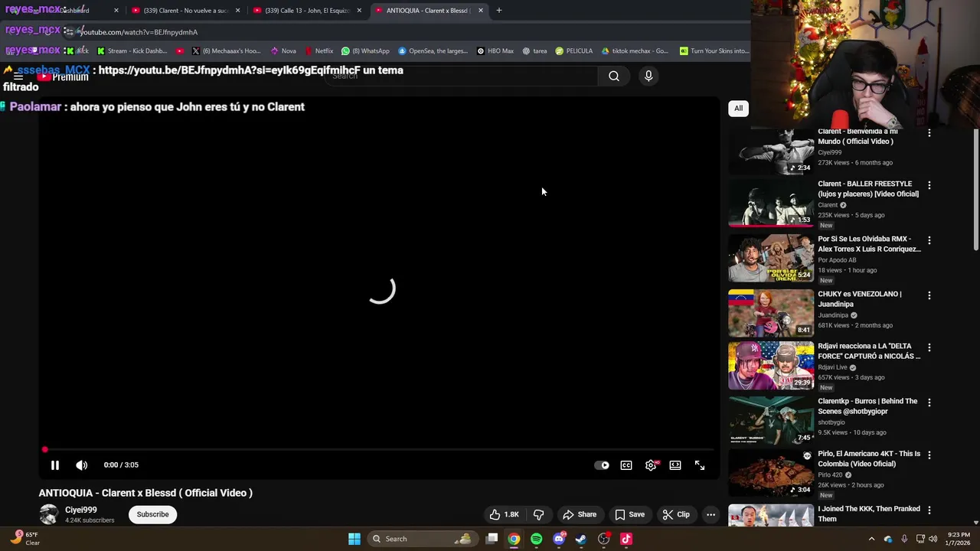
Task: Open Windows Start menu
Action: pyautogui.click(x=354, y=539)
